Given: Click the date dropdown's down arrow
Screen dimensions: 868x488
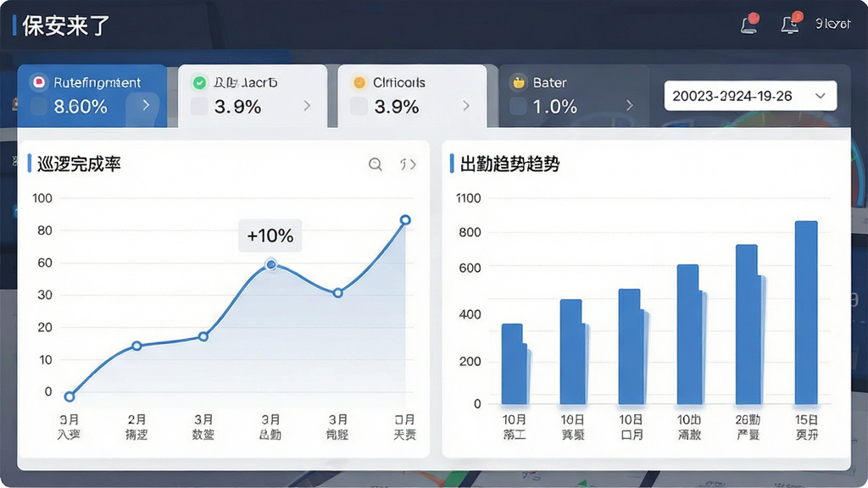Looking at the screenshot, I should click(x=821, y=96).
